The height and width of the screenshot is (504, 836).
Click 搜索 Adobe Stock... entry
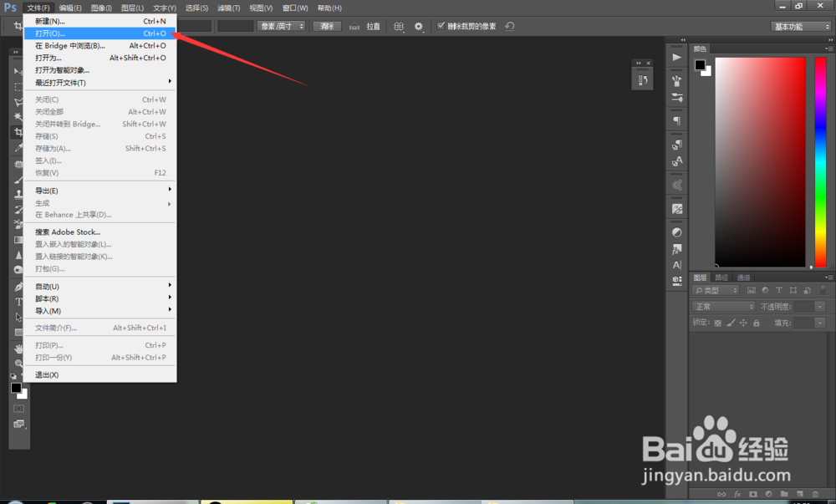click(100, 232)
